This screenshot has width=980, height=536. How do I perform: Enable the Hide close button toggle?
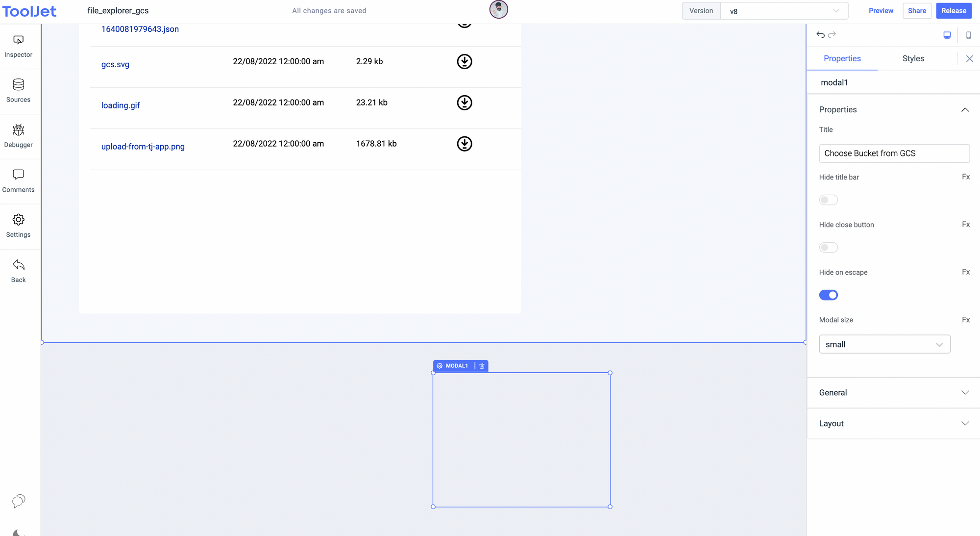click(828, 247)
